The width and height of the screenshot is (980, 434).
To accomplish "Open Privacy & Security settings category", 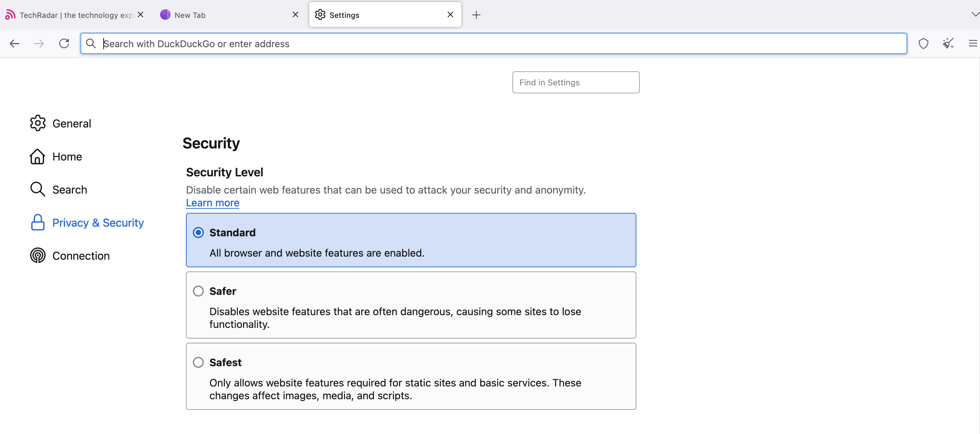I will pyautogui.click(x=87, y=222).
